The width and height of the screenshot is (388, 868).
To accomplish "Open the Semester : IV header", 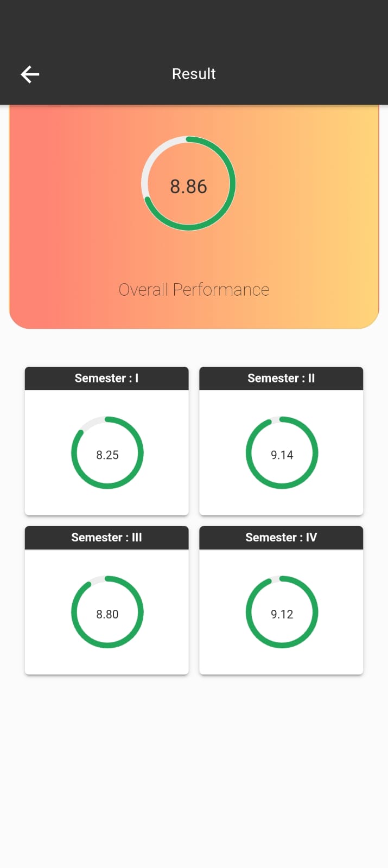I will pyautogui.click(x=281, y=538).
